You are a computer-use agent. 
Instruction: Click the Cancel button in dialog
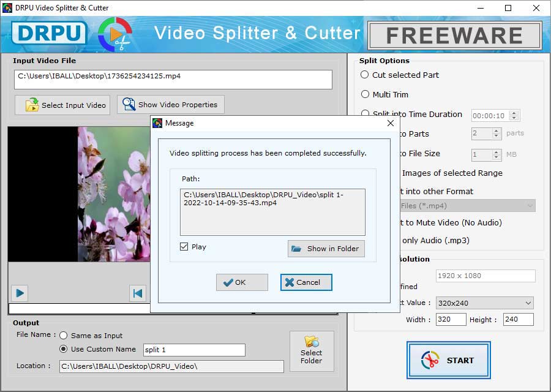click(306, 282)
